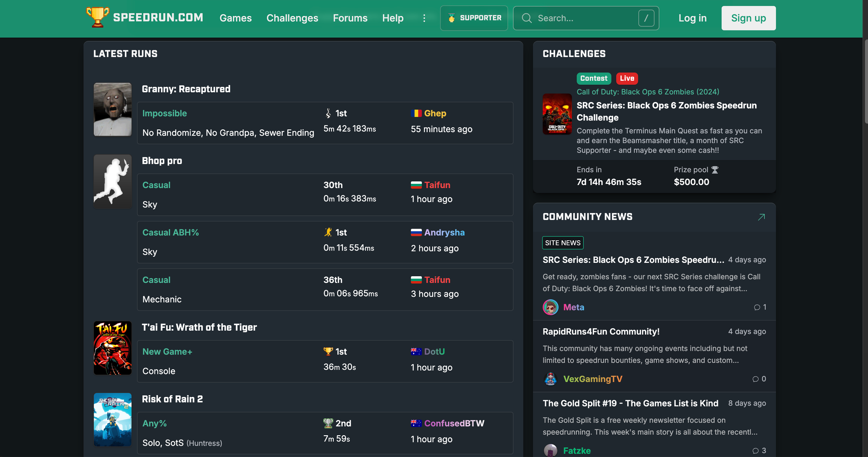This screenshot has width=868, height=457.
Task: Click the Supporter button
Action: click(x=474, y=18)
